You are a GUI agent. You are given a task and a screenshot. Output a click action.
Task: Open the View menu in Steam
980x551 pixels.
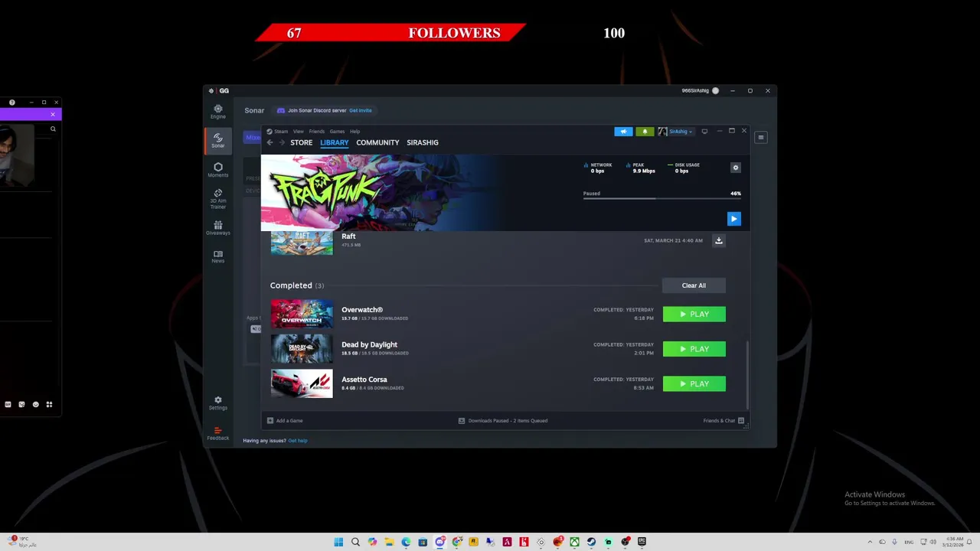[x=299, y=132]
